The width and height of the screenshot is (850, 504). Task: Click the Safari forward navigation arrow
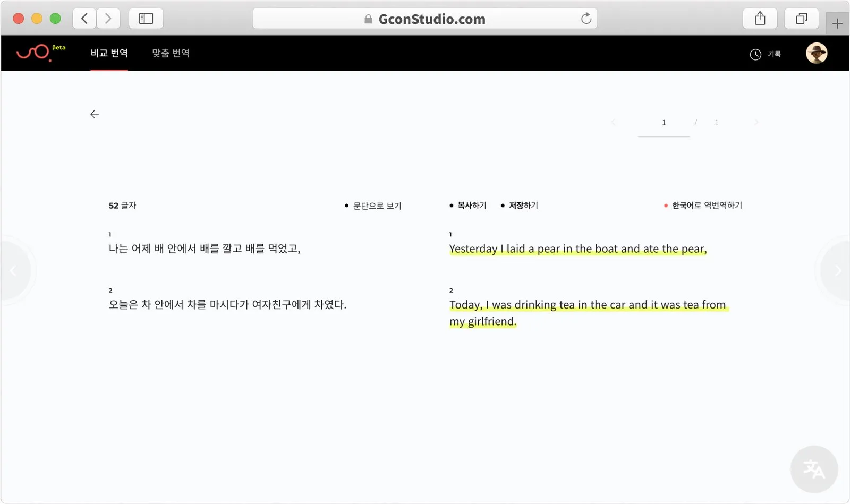[x=108, y=19]
